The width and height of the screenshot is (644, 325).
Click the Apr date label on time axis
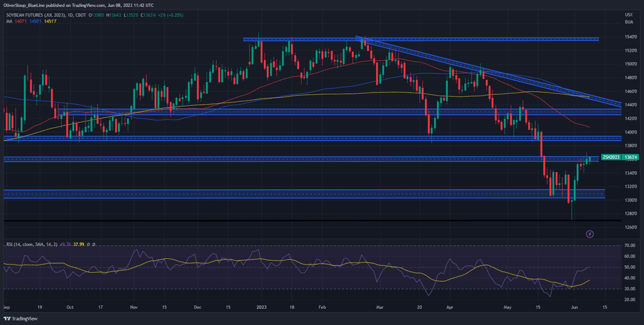pos(450,307)
